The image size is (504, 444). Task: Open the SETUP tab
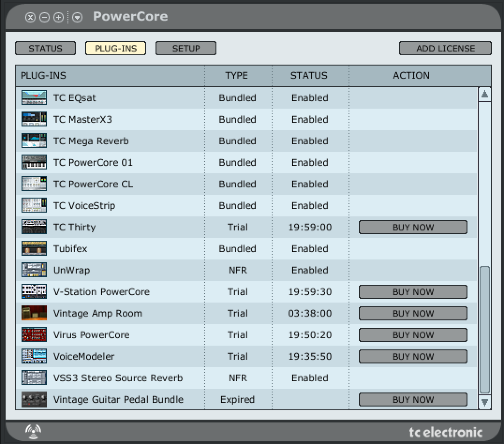[186, 48]
